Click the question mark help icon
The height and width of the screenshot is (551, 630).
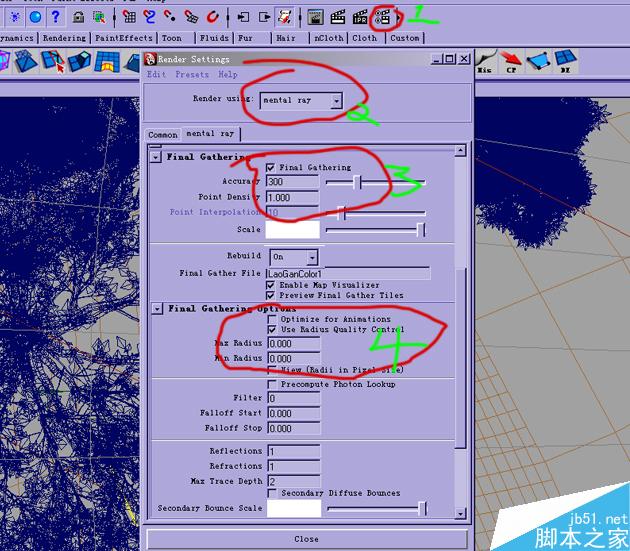coord(55,17)
